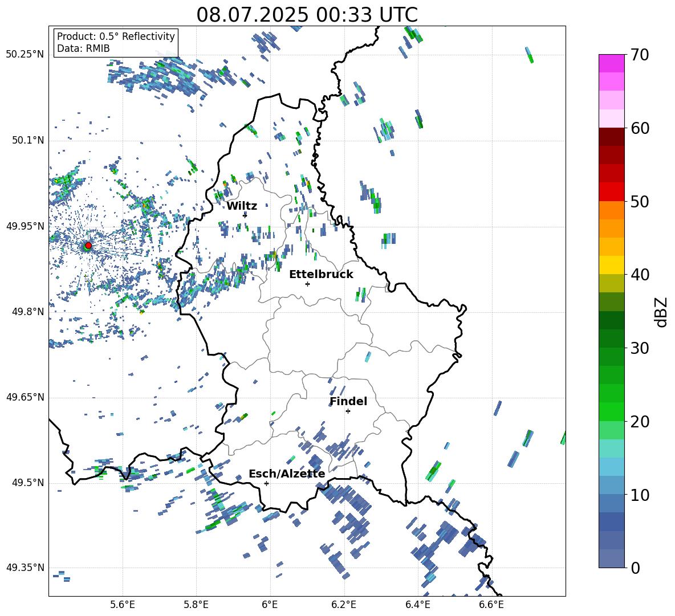Click the Esch/Alzette location cross marker
675x616 pixels.
coord(266,483)
